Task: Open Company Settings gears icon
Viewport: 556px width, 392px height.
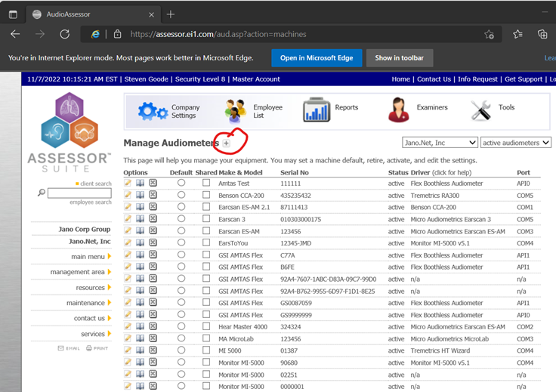Action: [x=153, y=111]
